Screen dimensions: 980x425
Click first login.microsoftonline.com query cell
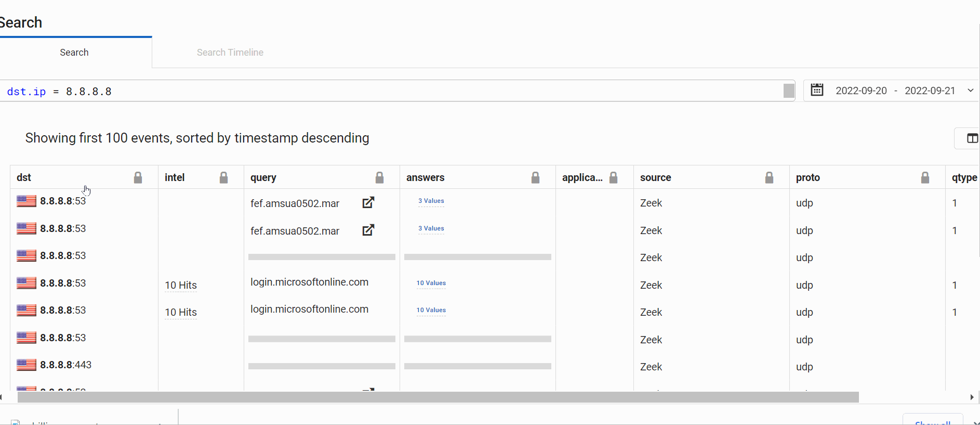309,282
